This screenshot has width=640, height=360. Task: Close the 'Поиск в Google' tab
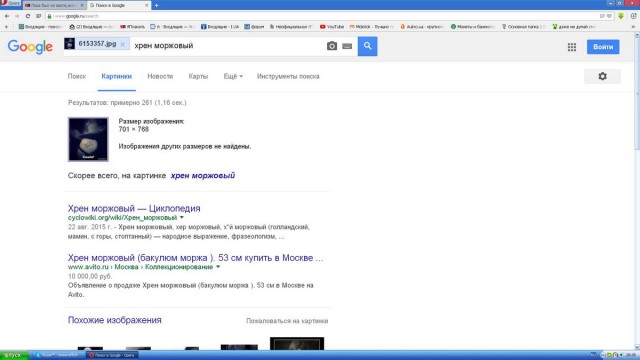pos(147,5)
